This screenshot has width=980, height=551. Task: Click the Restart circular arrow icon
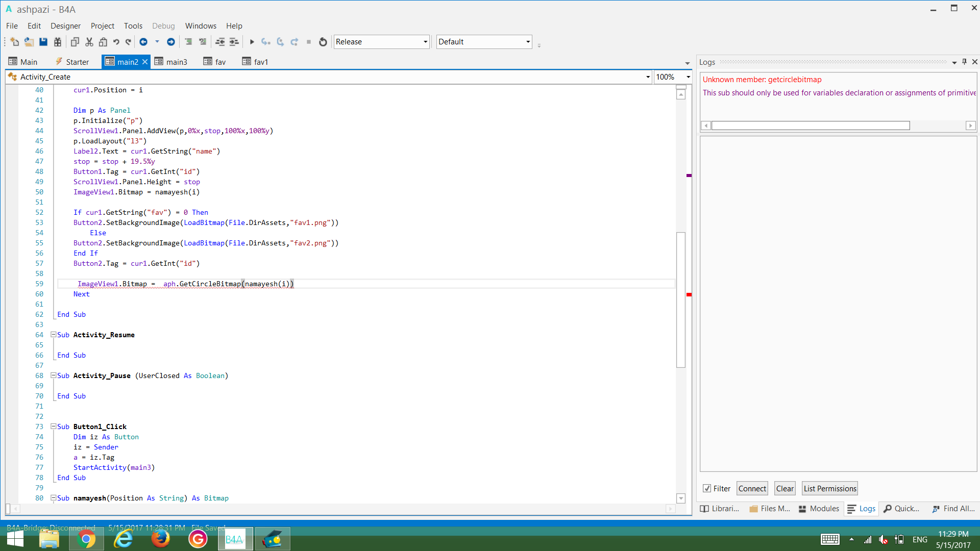pyautogui.click(x=323, y=42)
